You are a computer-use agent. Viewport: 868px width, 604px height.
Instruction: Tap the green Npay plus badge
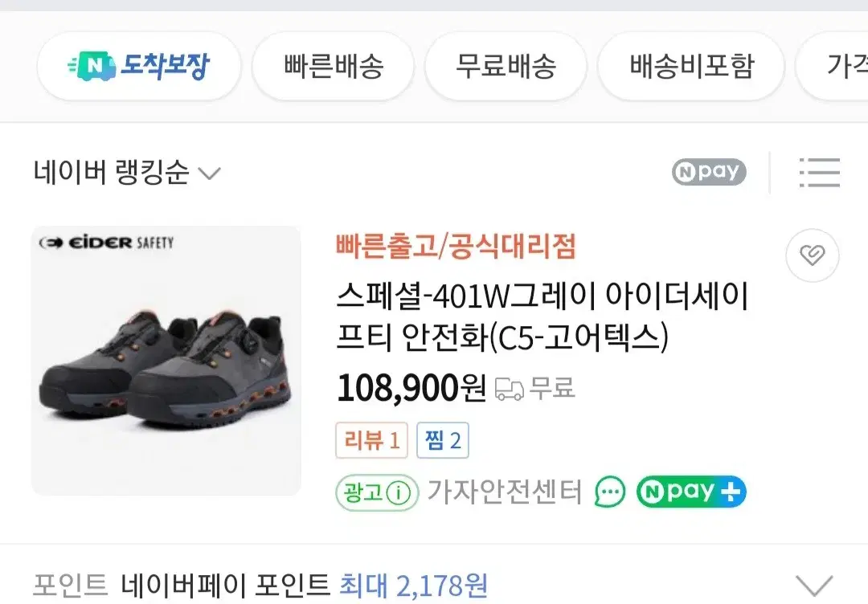coord(691,492)
